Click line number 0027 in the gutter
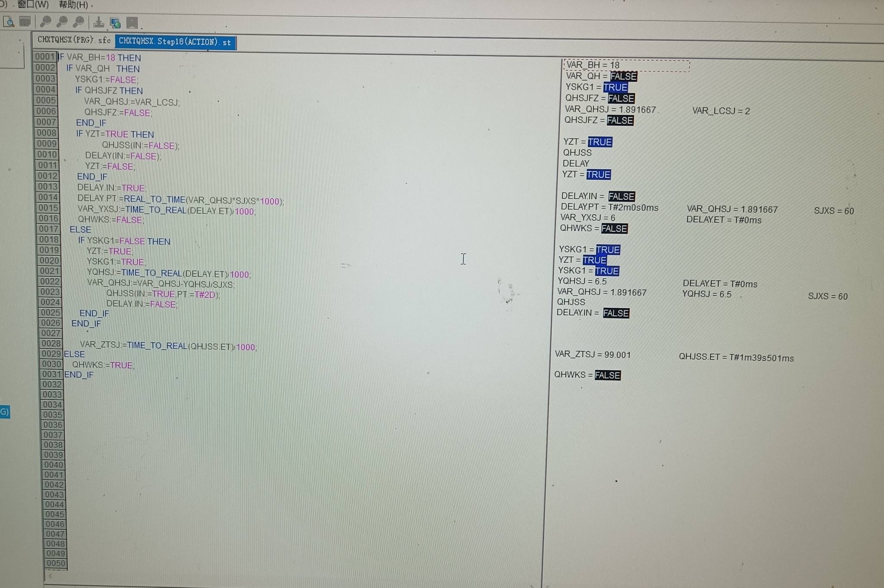The height and width of the screenshot is (588, 884). pos(51,333)
